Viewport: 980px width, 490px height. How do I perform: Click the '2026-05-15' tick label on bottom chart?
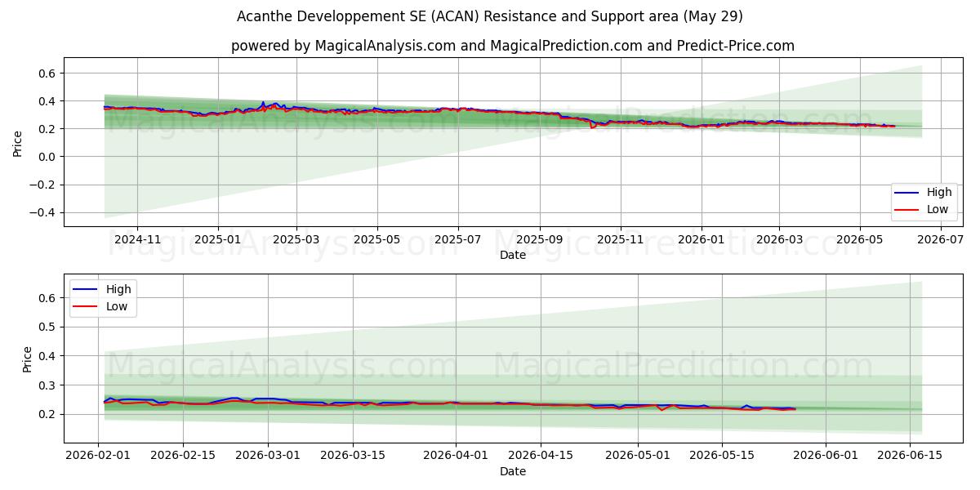tap(722, 455)
